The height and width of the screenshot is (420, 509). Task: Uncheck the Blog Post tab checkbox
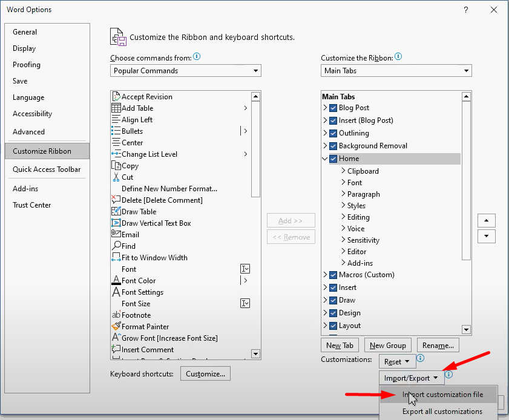pos(333,108)
